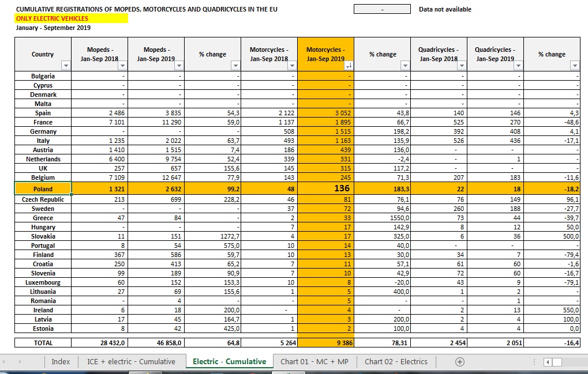The image size is (588, 374).
Task: Select Poland's 136 motorcycles cell
Action: [x=325, y=188]
